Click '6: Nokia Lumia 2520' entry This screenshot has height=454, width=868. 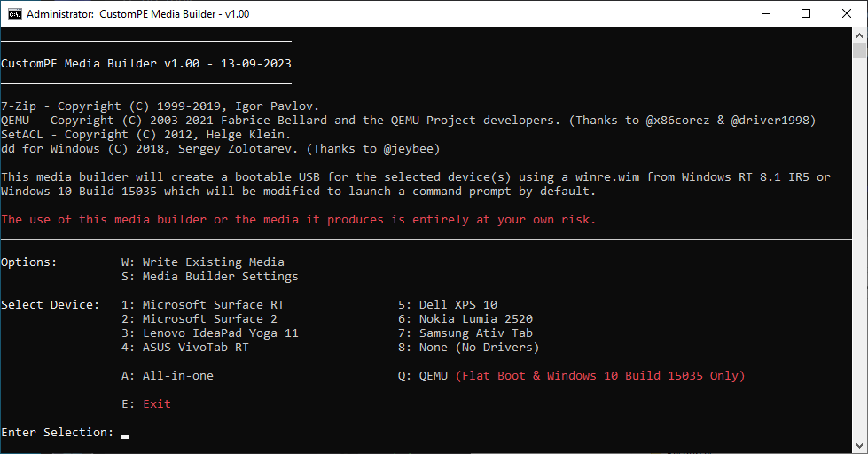[465, 319]
